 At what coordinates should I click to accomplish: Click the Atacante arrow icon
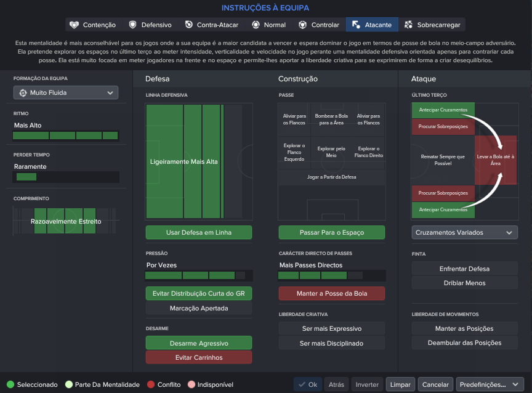(356, 25)
